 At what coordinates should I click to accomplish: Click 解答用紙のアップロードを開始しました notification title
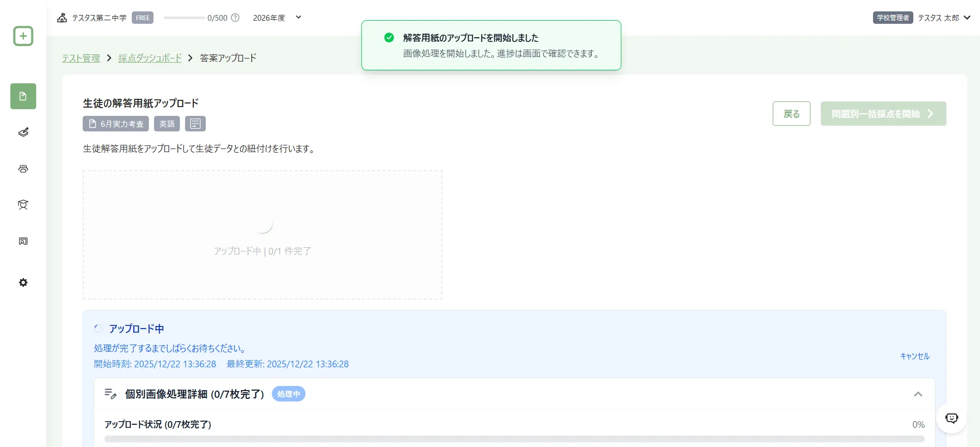click(x=471, y=38)
